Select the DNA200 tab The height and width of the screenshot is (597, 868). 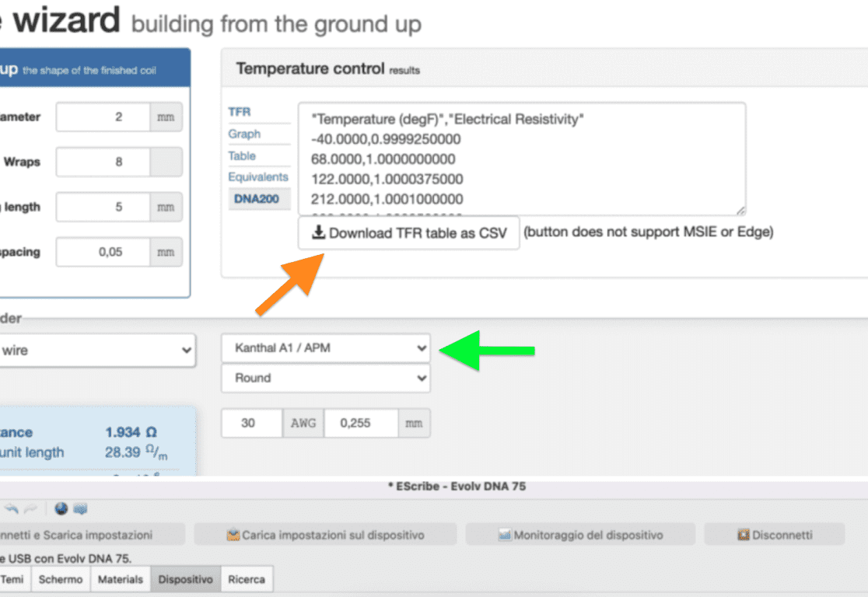click(259, 199)
